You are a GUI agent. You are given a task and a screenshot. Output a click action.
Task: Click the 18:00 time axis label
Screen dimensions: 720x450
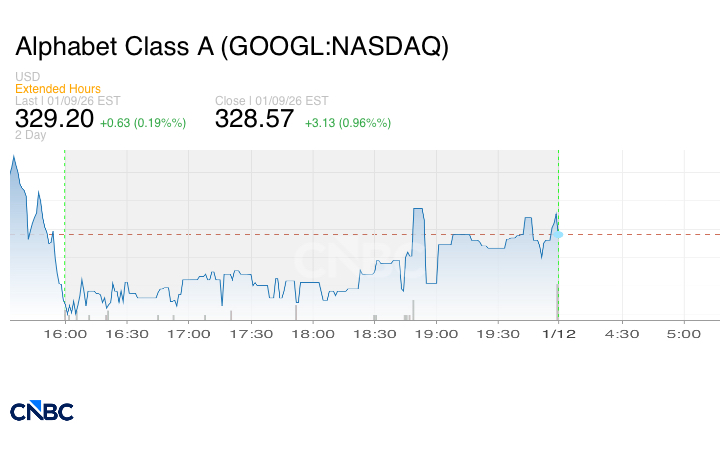click(313, 334)
